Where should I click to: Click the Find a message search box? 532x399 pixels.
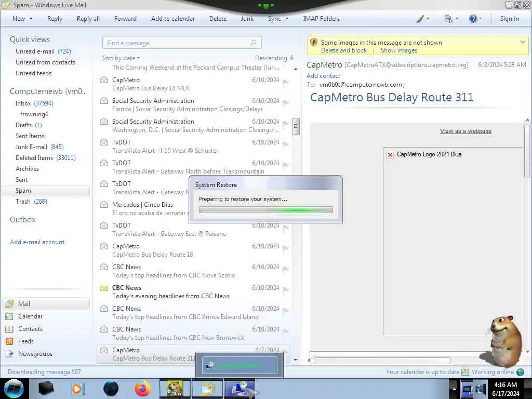point(182,43)
